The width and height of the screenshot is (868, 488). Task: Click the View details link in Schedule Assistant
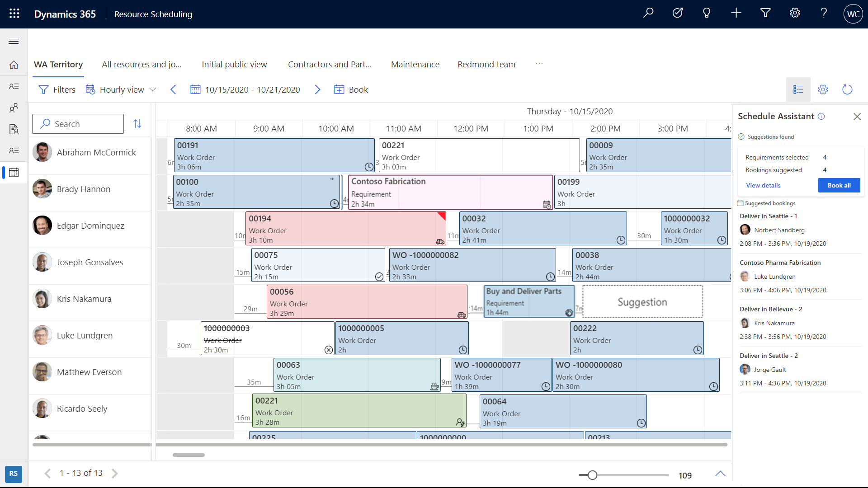point(763,185)
